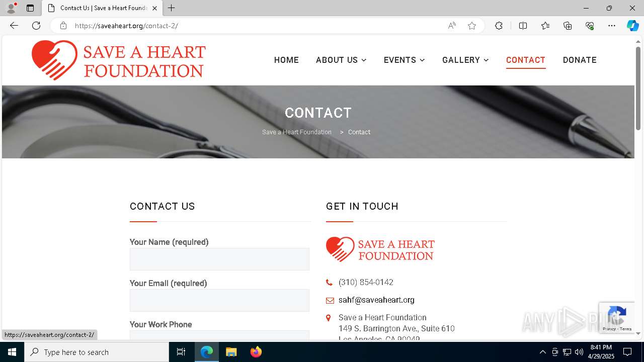Add this page to favorites
The image size is (644, 362).
coord(472,26)
